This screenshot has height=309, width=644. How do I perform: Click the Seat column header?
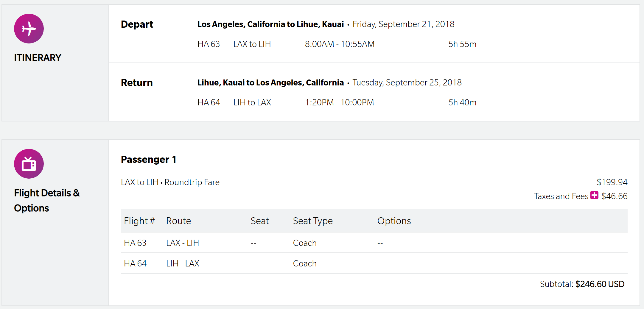[260, 221]
